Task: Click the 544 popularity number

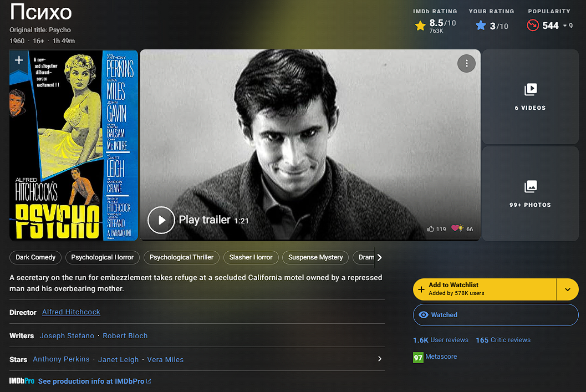Action: click(550, 26)
